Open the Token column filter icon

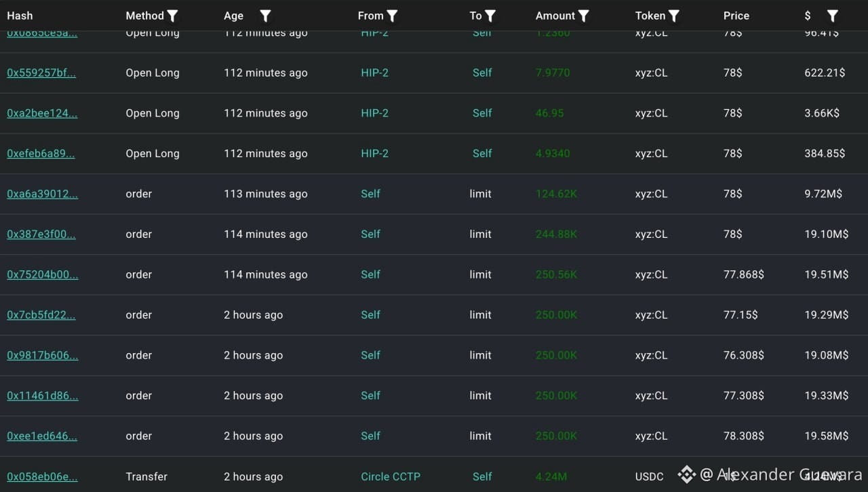click(x=674, y=16)
